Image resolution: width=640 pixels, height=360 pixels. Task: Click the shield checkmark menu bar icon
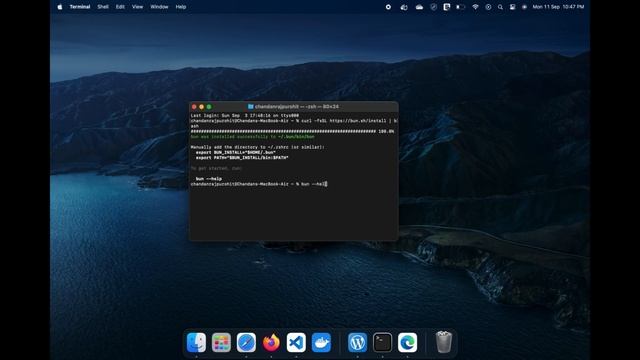433,7
